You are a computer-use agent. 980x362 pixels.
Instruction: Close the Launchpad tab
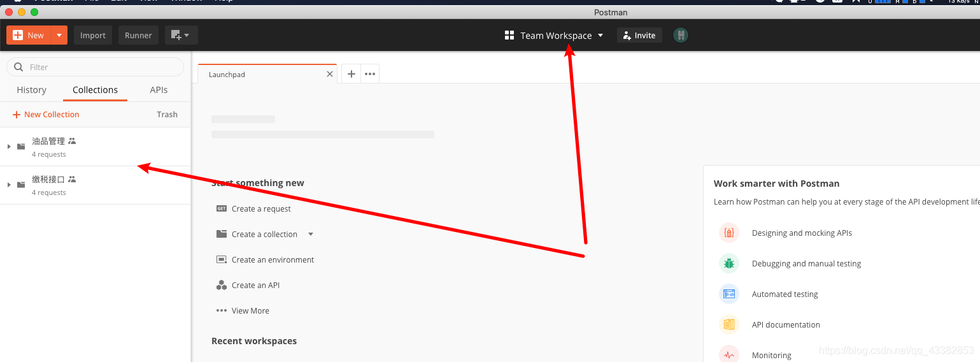click(330, 74)
